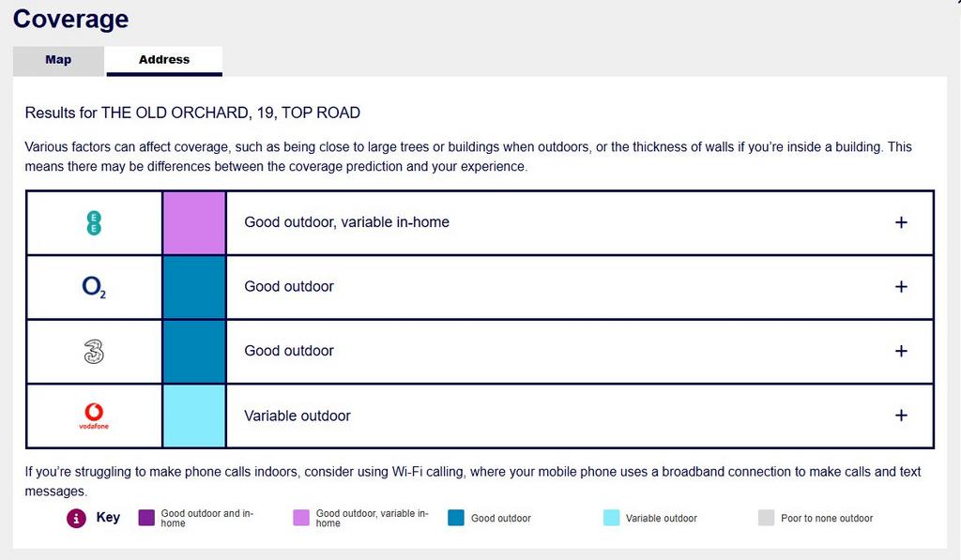This screenshot has height=560, width=961.
Task: Click the 'Good outdoor' key label
Action: (501, 519)
